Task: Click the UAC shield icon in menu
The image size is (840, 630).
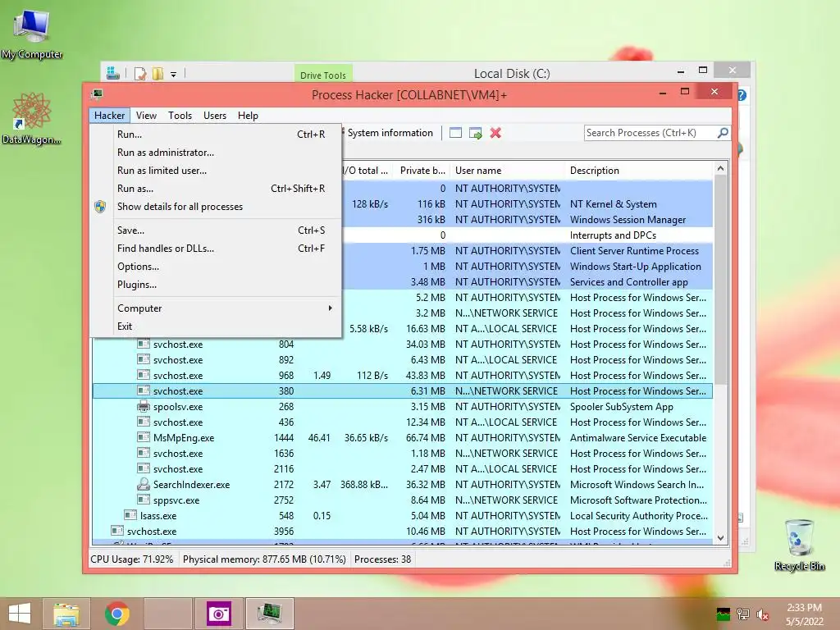Action: (100, 207)
